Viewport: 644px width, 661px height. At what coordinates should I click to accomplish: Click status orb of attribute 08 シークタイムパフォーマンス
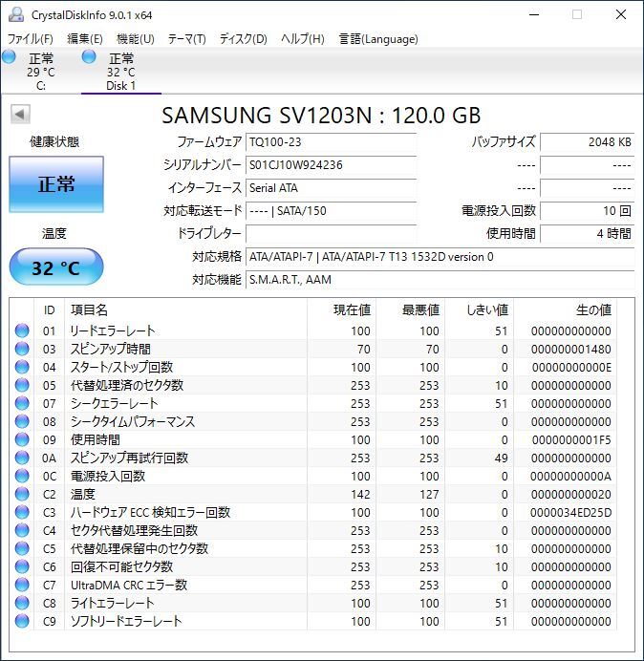tap(22, 421)
